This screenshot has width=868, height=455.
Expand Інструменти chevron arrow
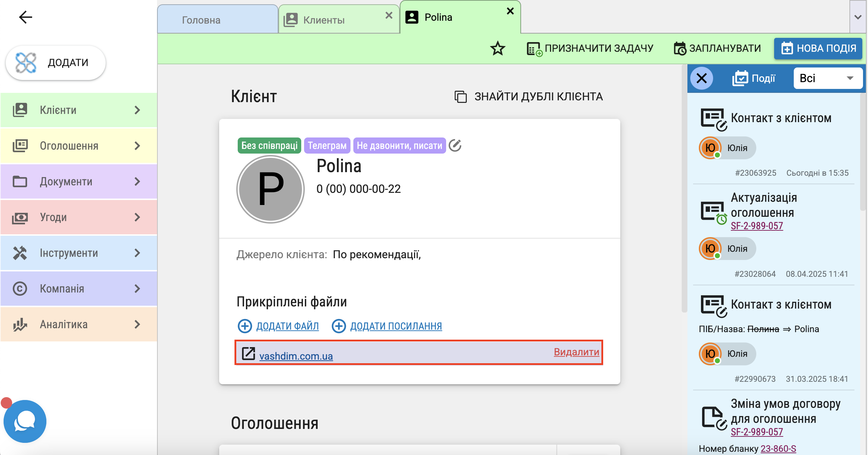point(137,253)
